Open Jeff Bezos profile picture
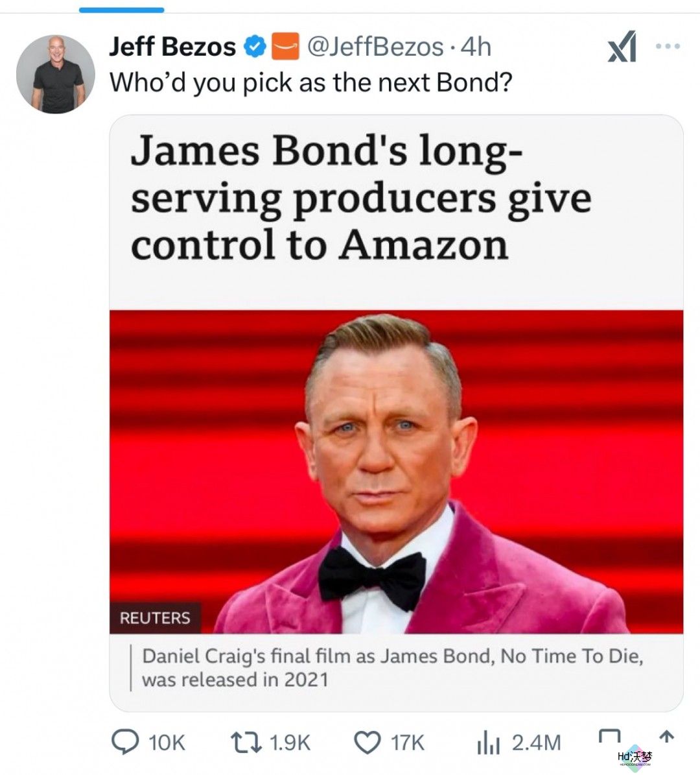700x775 pixels. coord(55,74)
